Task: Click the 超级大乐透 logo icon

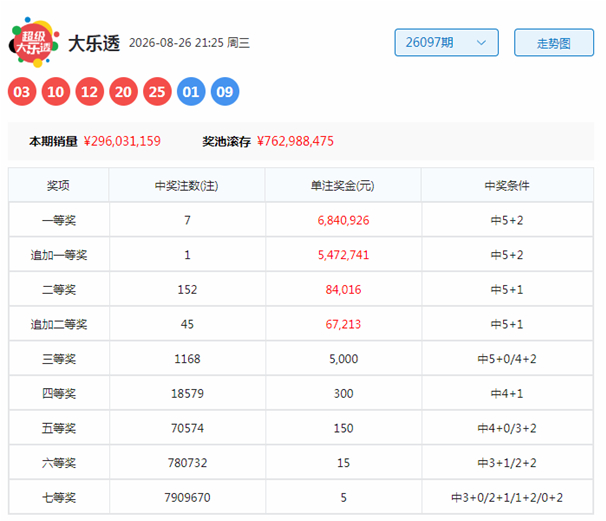Action: pos(34,42)
